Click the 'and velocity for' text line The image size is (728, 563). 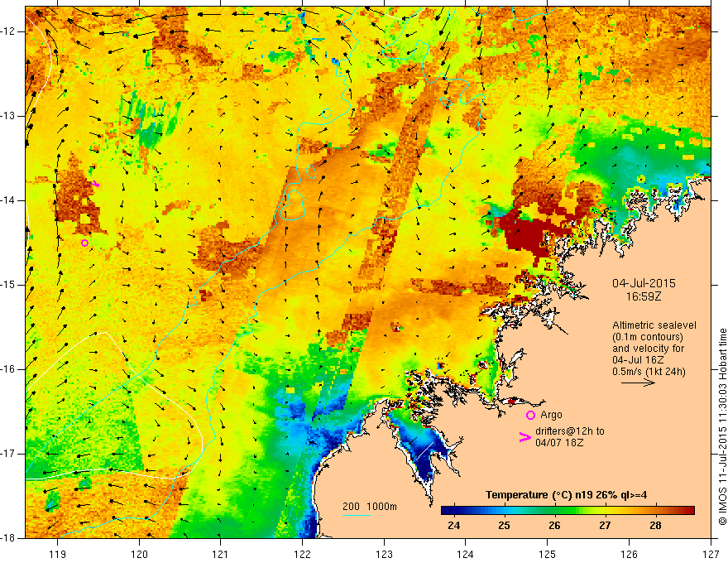(648, 349)
